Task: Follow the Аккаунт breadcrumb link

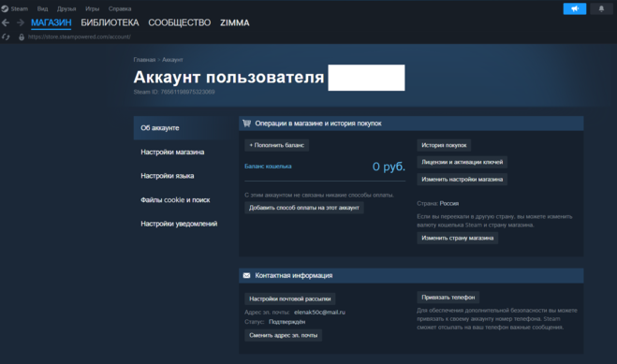Action: (172, 60)
